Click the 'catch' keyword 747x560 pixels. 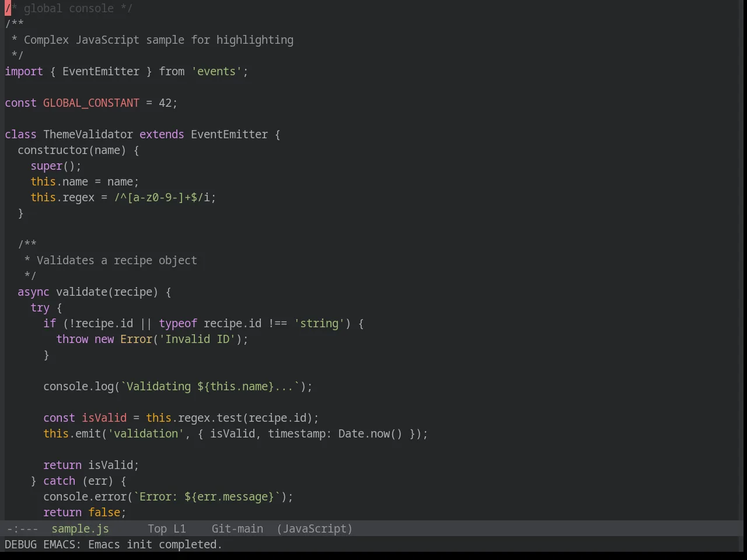point(59,481)
